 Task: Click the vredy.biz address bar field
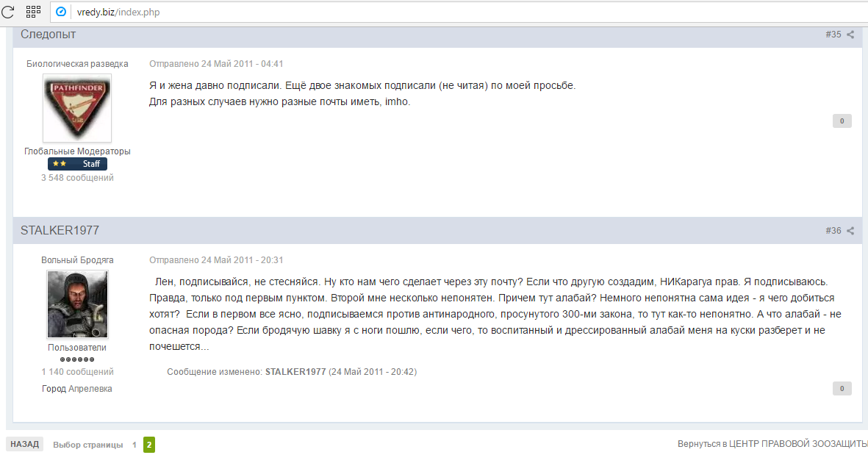pos(459,12)
